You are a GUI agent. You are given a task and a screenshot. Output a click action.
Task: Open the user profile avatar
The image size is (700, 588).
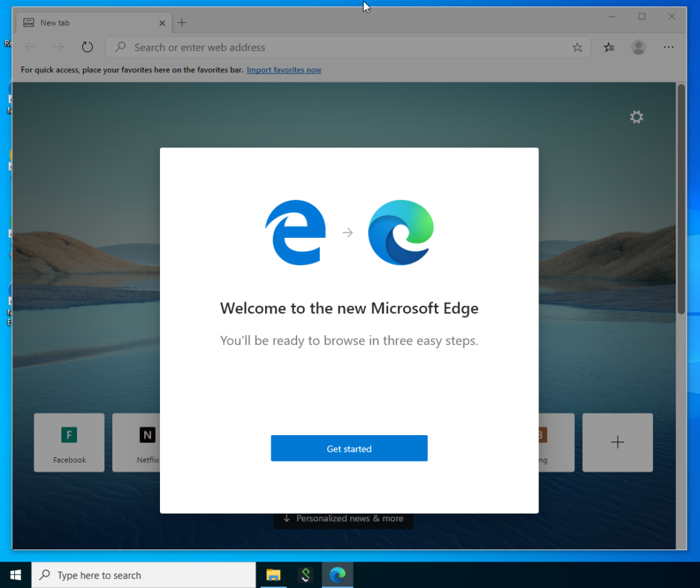coord(639,47)
